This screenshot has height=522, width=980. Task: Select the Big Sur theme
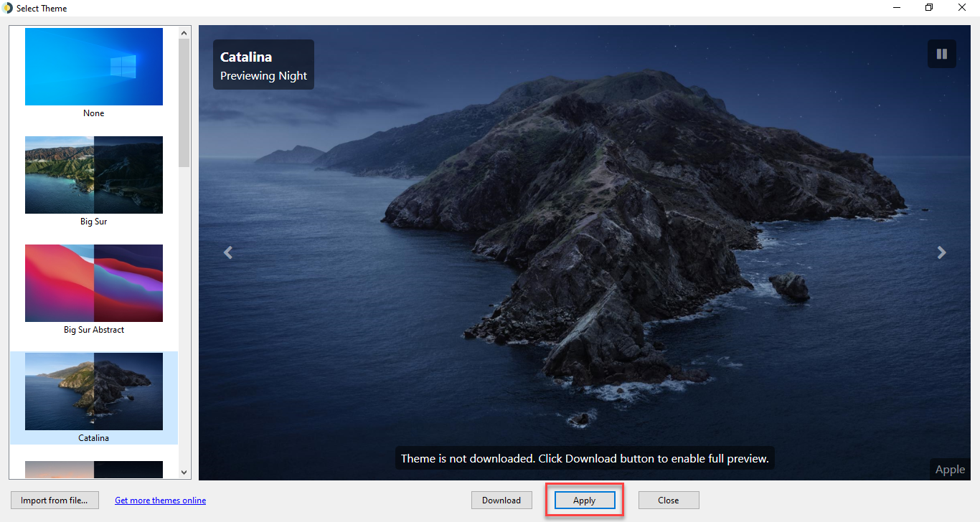coord(93,175)
